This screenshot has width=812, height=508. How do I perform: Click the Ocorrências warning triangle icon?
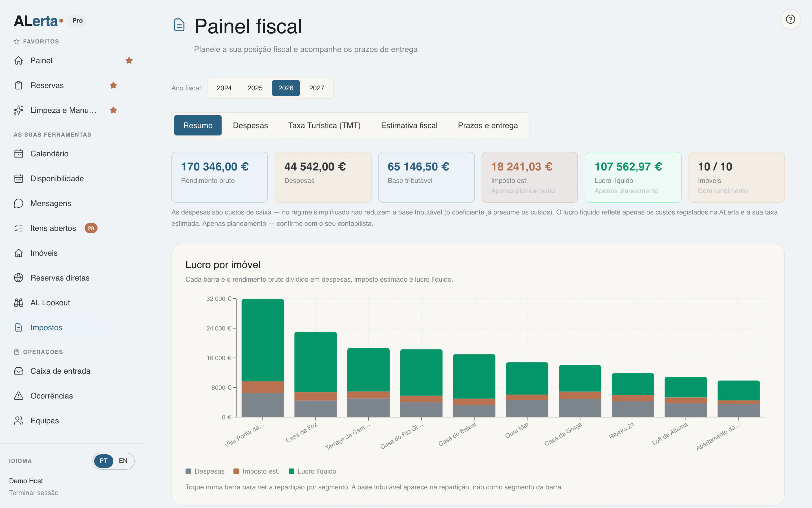[x=18, y=396]
